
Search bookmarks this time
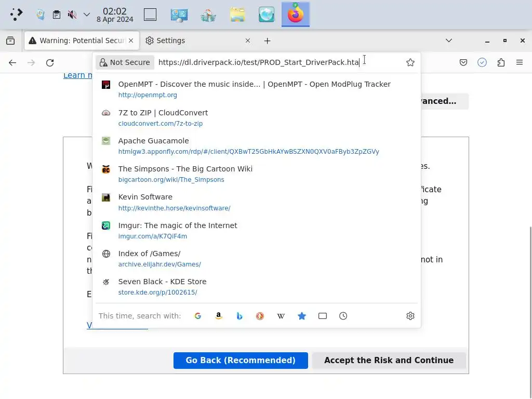[x=302, y=316]
